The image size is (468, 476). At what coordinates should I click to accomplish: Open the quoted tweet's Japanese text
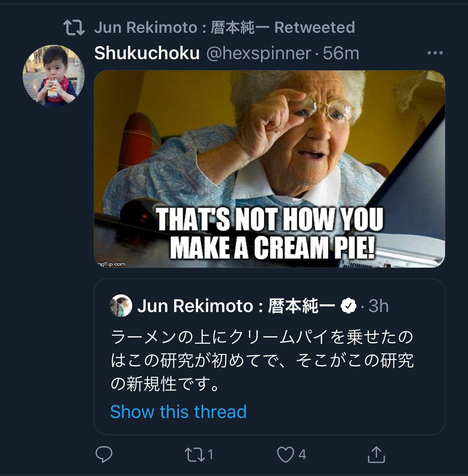tap(262, 360)
